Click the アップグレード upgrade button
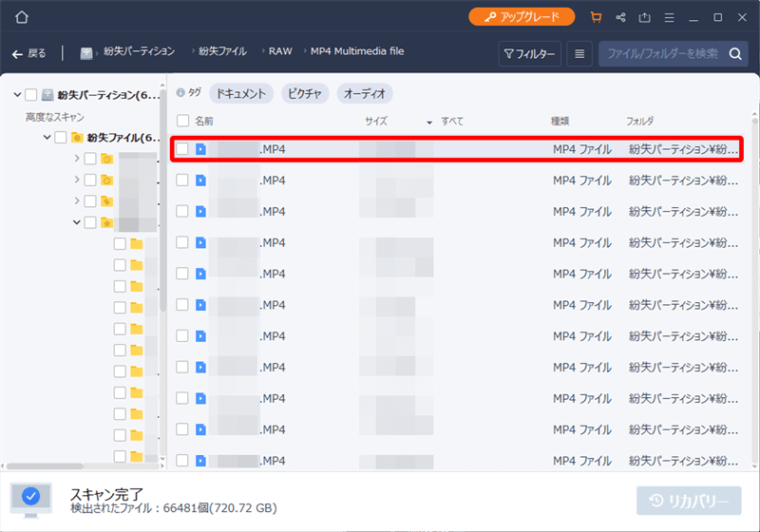This screenshot has height=532, width=760. [522, 17]
